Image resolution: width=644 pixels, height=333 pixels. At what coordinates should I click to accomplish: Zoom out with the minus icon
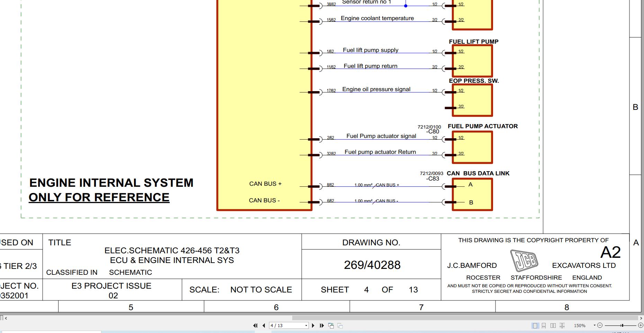coord(600,325)
